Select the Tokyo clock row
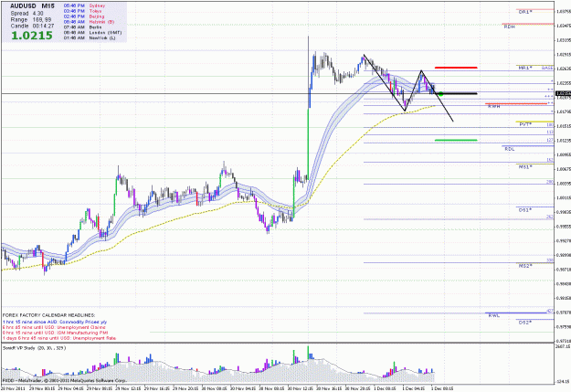This screenshot has width=571, height=392. 82,11
